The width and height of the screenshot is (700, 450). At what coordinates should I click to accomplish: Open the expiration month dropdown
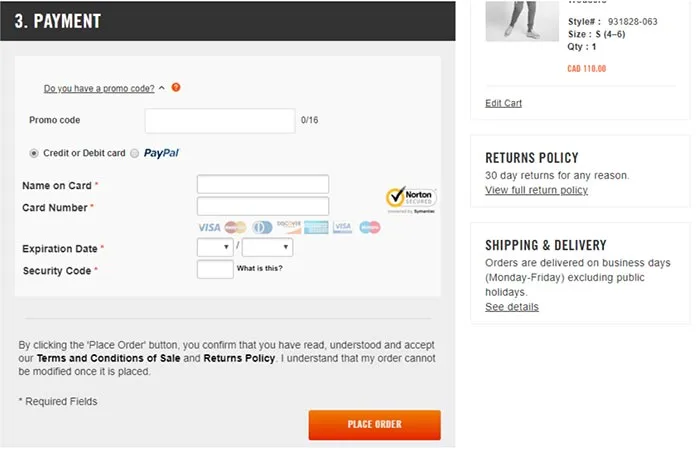pyautogui.click(x=215, y=247)
